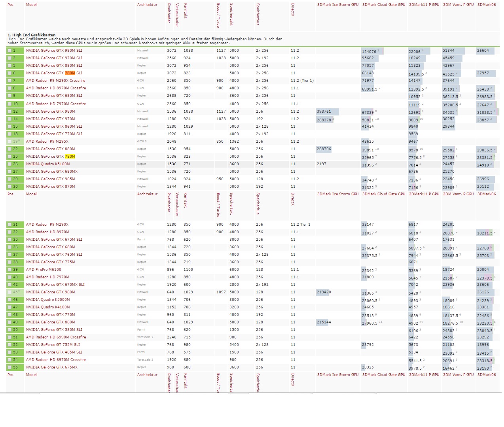This screenshot has height=427, width=504.
Task: Open the NVIDIA GeForce GTX 485M SLI link
Action: coord(54,352)
